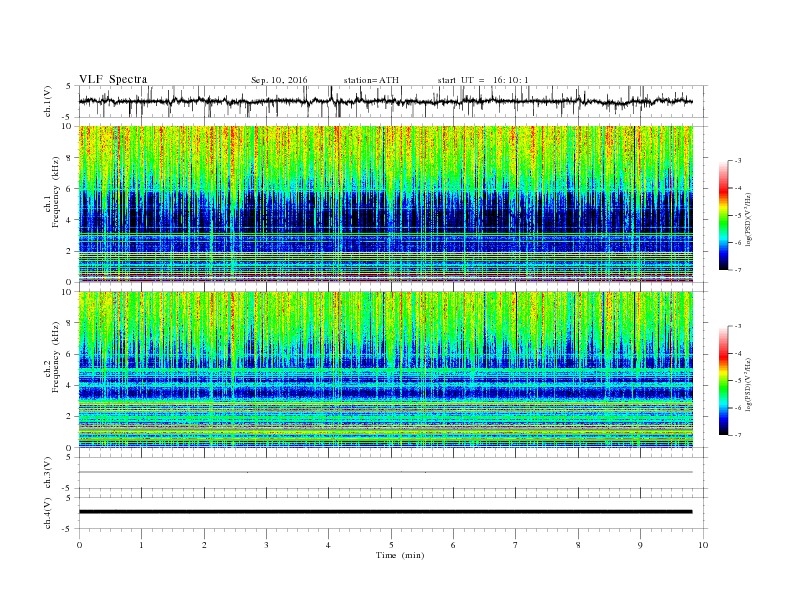Click the "ch.4(V)" axis label
This screenshot has width=792, height=612.
(x=48, y=513)
